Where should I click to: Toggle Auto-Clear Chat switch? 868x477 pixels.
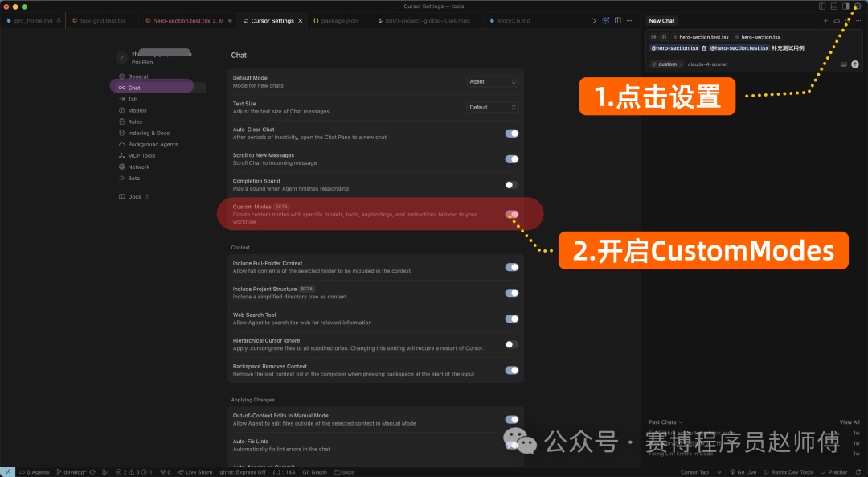pyautogui.click(x=511, y=133)
